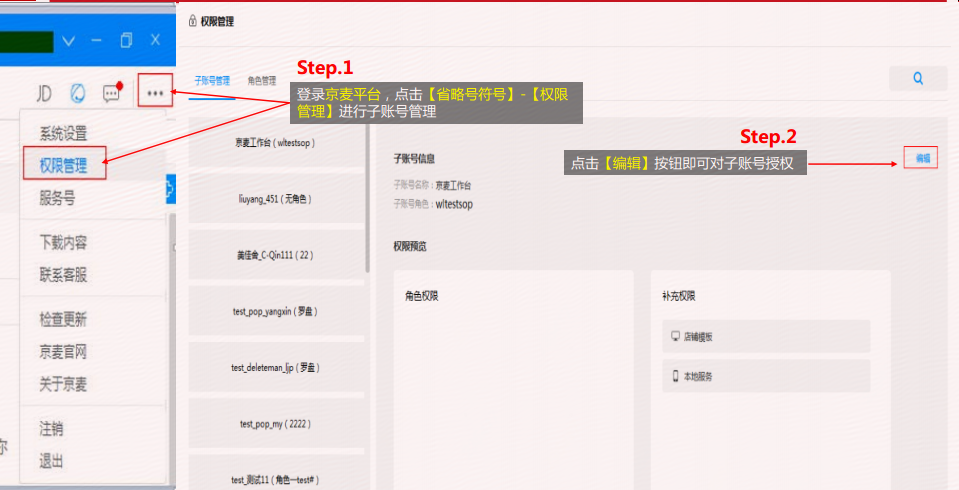This screenshot has width=959, height=490.
Task: Select sub-account test_pop_my (2222)
Action: pos(275,423)
